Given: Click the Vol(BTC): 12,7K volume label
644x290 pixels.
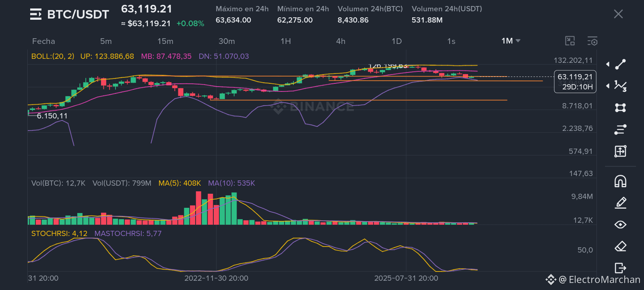Looking at the screenshot, I should 58,183.
